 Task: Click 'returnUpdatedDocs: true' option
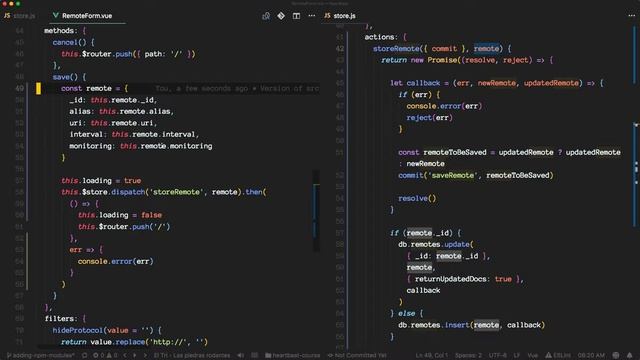point(463,279)
